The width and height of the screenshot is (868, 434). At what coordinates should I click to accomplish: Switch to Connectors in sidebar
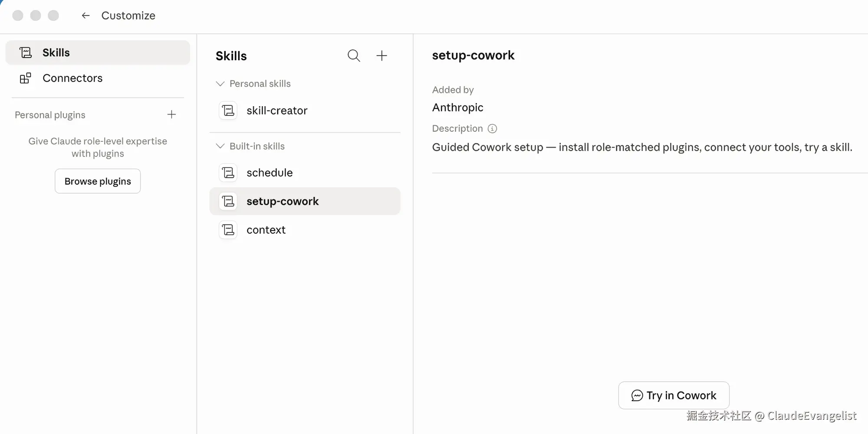tap(98, 78)
